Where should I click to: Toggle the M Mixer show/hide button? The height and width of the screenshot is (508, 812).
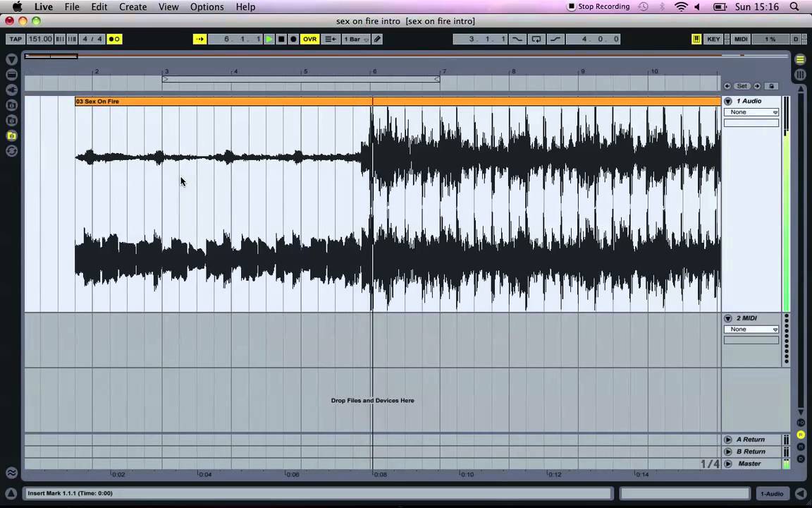pyautogui.click(x=801, y=447)
